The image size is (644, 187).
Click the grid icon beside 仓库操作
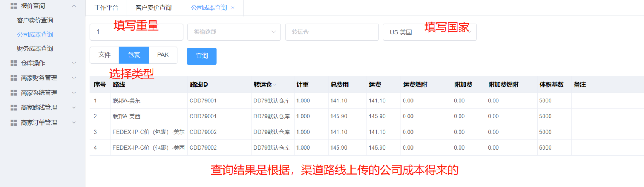click(14, 63)
